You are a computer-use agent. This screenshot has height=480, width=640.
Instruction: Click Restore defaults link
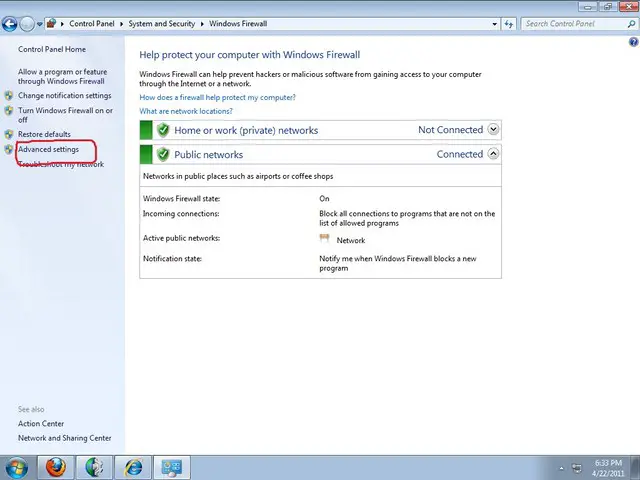(44, 134)
